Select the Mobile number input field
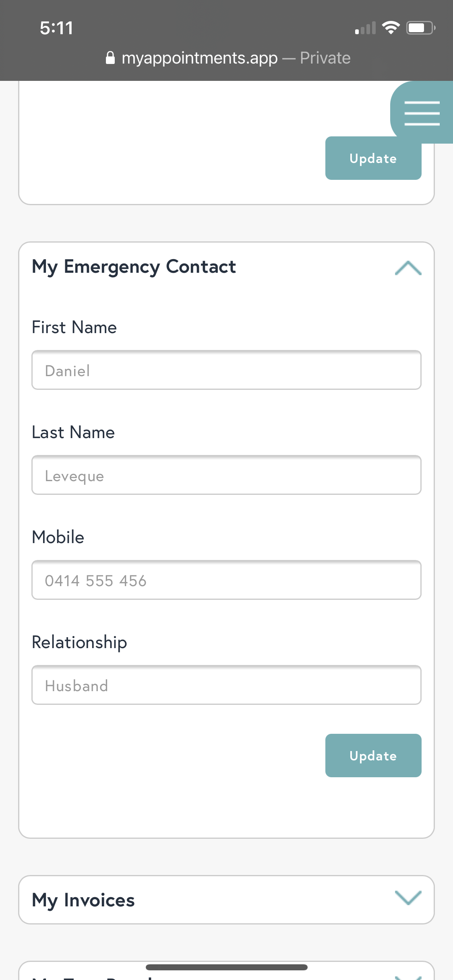Screen dimensions: 453x980 [x=226, y=580]
